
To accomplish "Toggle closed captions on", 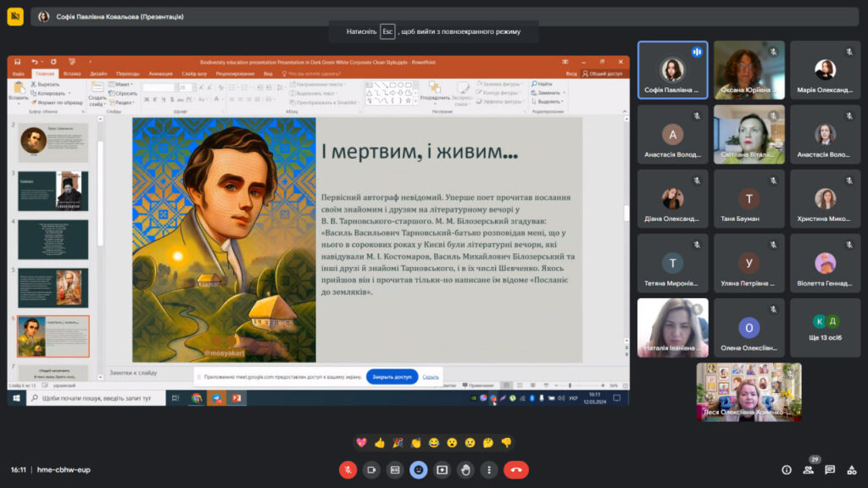I will point(394,469).
